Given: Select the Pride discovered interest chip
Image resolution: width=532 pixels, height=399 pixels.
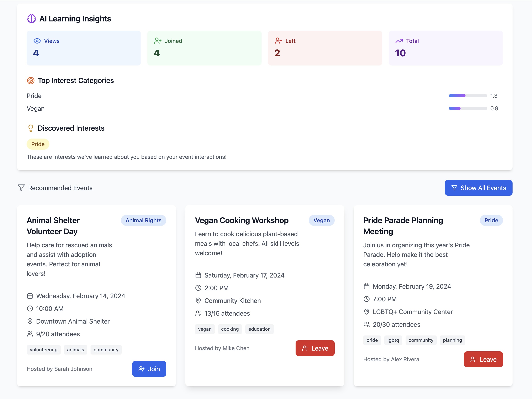Looking at the screenshot, I should click(38, 144).
